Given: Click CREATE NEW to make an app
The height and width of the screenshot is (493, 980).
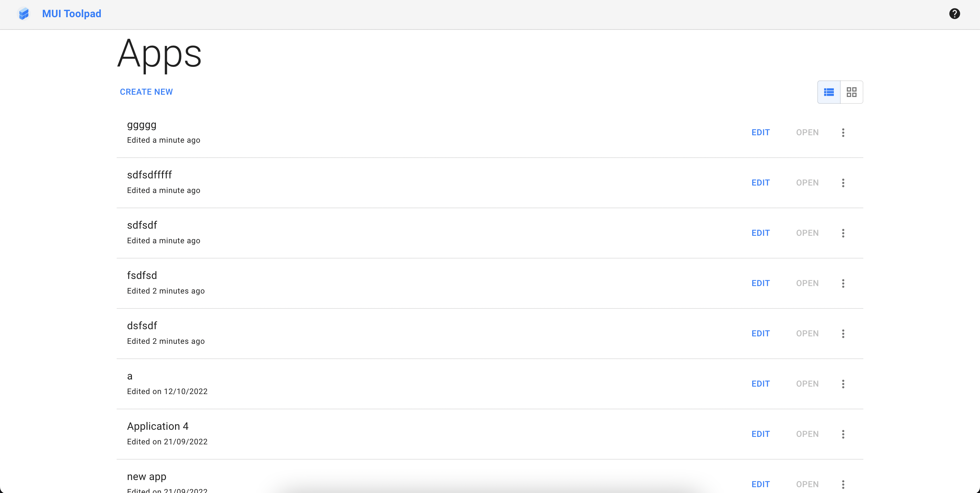Looking at the screenshot, I should coord(146,92).
